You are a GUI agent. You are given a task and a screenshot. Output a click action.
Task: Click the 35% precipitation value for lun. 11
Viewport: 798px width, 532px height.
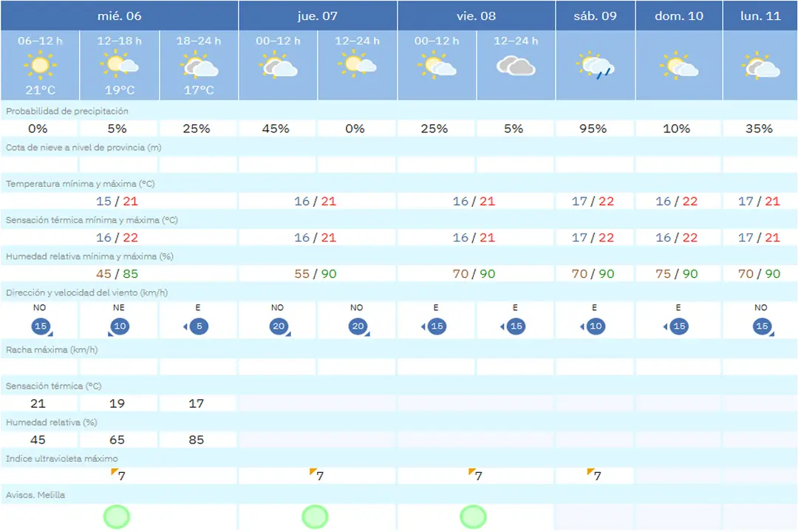760,129
